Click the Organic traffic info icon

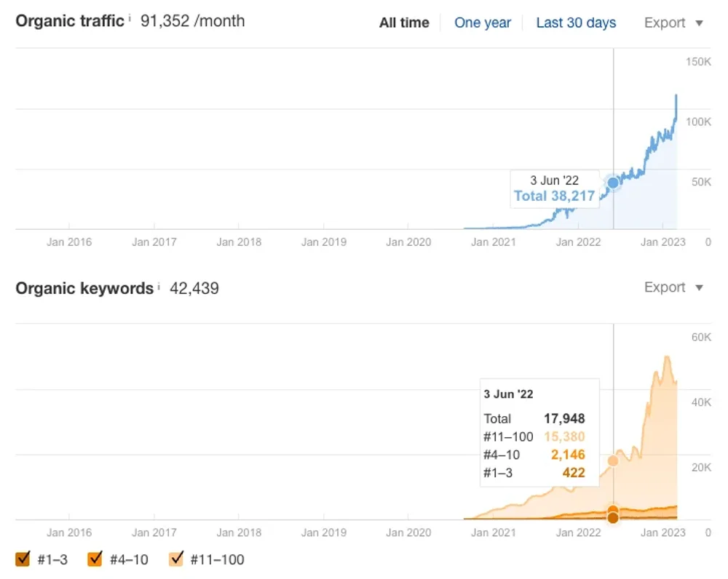point(130,16)
